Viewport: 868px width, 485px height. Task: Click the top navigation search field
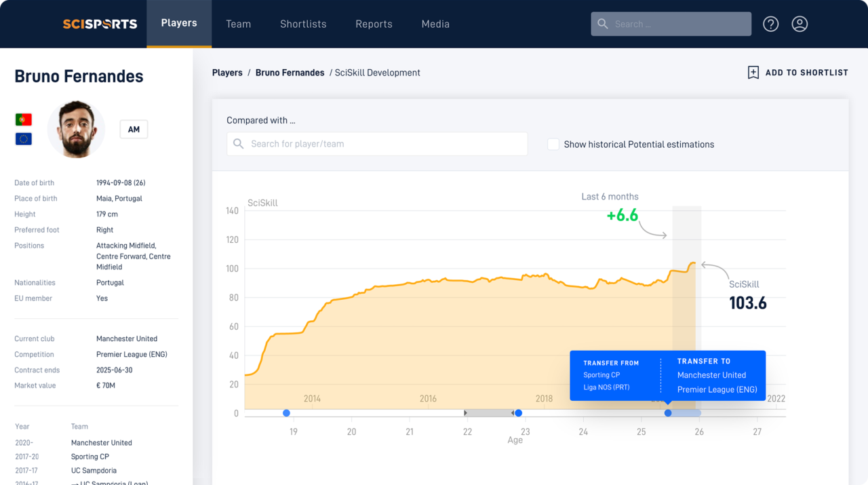coord(671,24)
